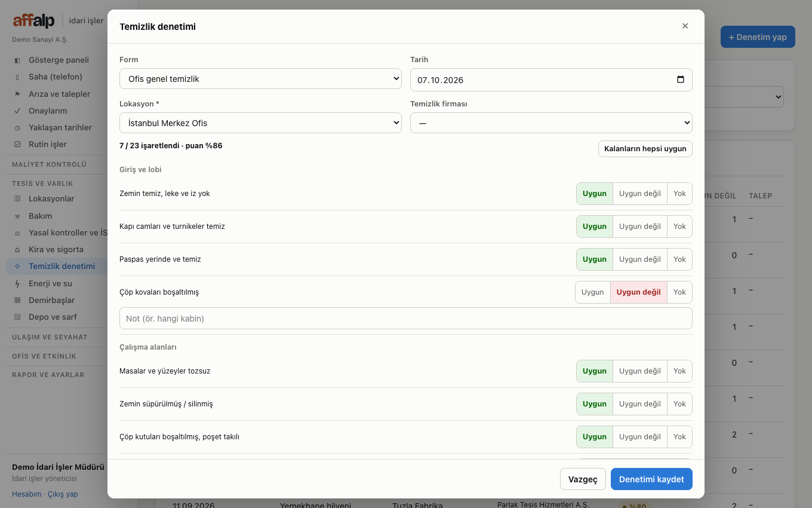Mark 'Paspas yerinde ve temiz' as Uygun değil
This screenshot has width=812, height=508.
[x=640, y=259]
